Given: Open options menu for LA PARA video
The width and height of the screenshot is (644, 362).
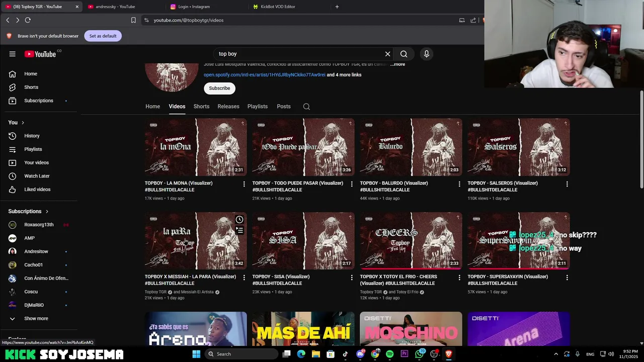Looking at the screenshot, I should [x=244, y=278].
